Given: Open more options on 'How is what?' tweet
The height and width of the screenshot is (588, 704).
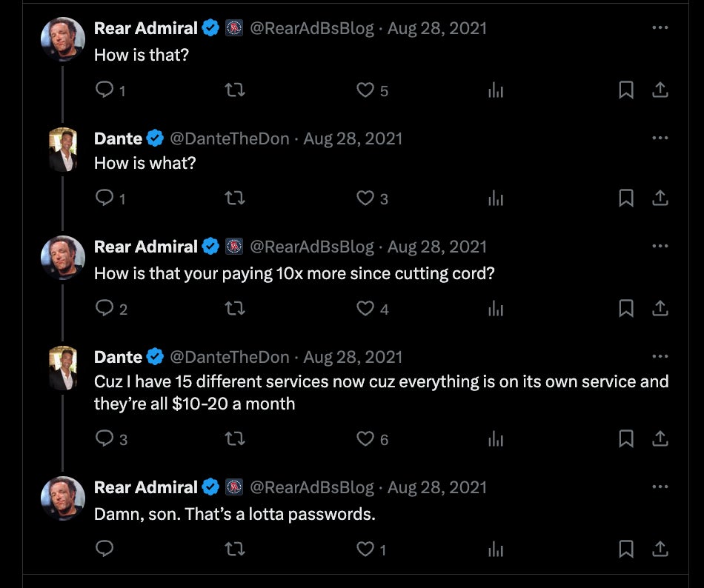Looking at the screenshot, I should tap(660, 138).
